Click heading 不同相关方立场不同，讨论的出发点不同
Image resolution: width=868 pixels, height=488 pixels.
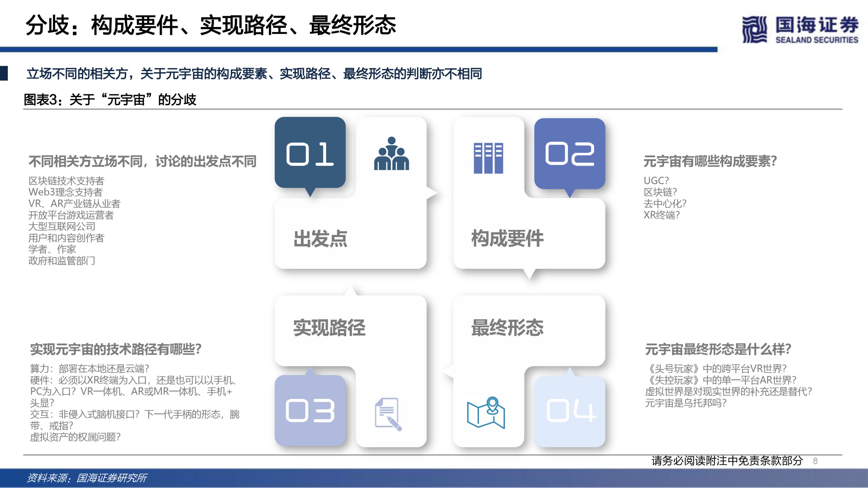pyautogui.click(x=142, y=161)
